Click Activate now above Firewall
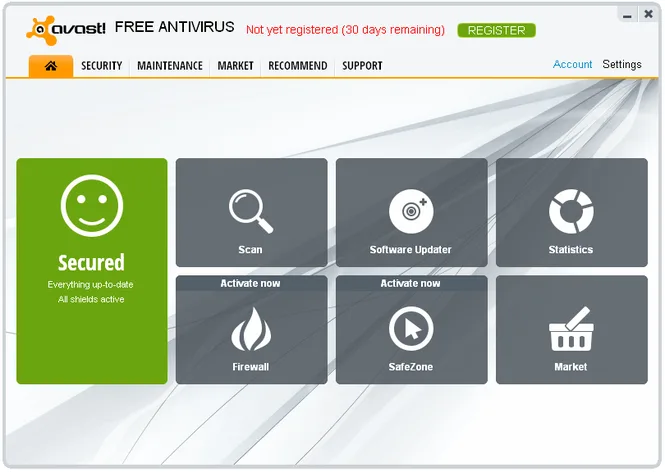 250,283
